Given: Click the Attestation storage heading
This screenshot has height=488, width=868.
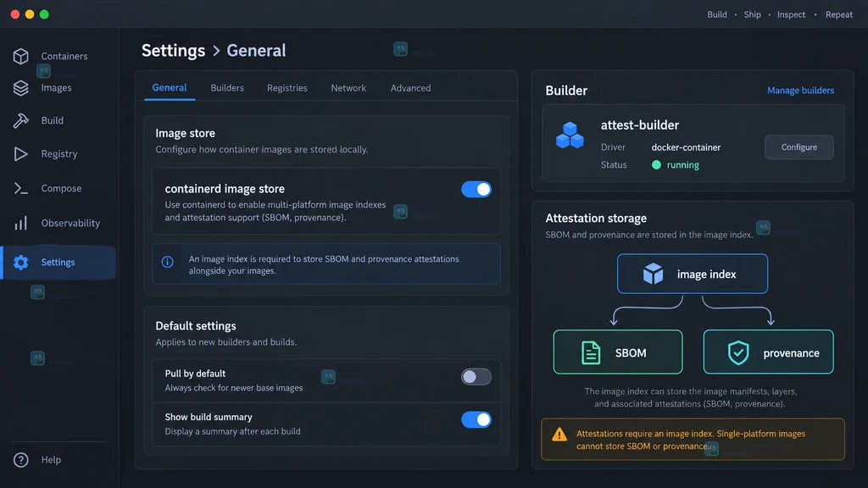Looking at the screenshot, I should coord(596,218).
